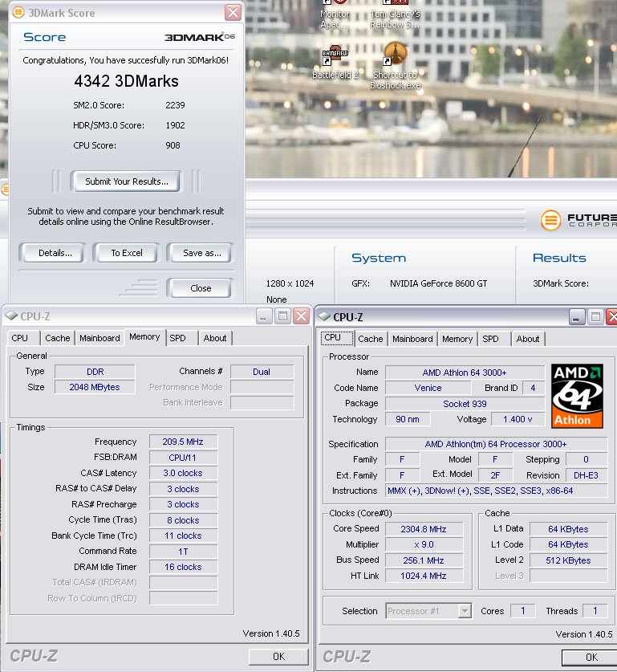
Task: Click Save as button in 3DMark
Action: (x=201, y=253)
